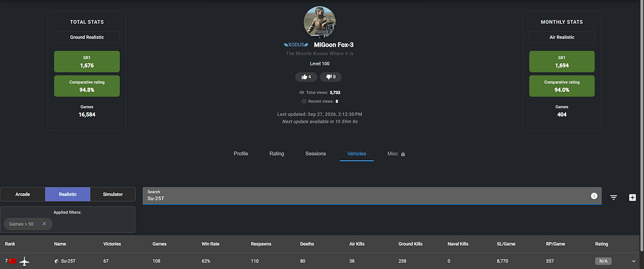
Task: Click the Total Stats SR1 1,676 box
Action: point(87,62)
